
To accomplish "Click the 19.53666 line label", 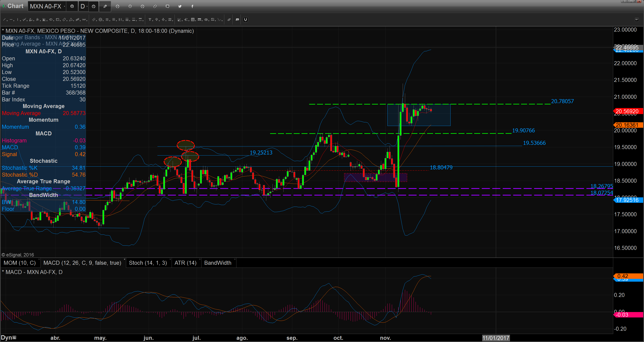I will [x=534, y=143].
